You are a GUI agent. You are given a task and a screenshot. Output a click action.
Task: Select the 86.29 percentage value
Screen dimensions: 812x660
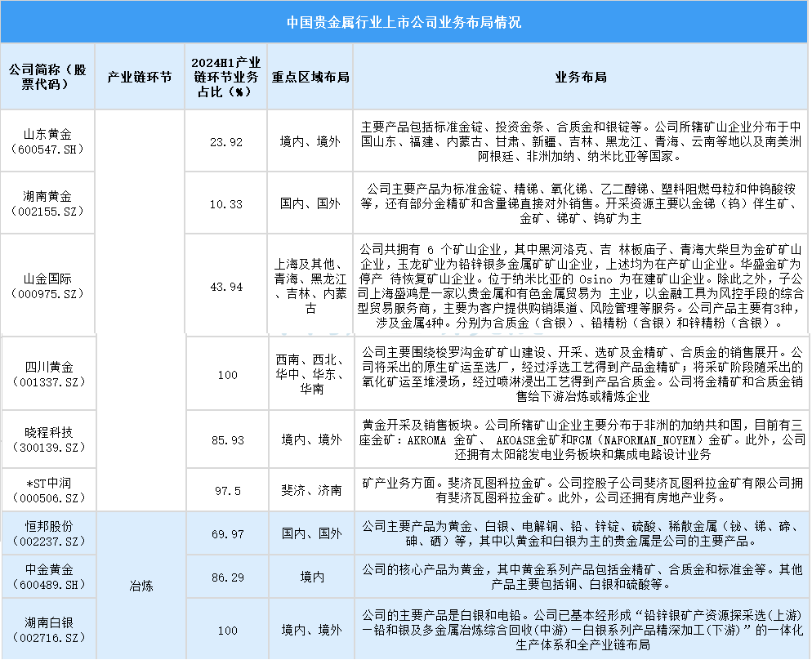[x=227, y=577]
